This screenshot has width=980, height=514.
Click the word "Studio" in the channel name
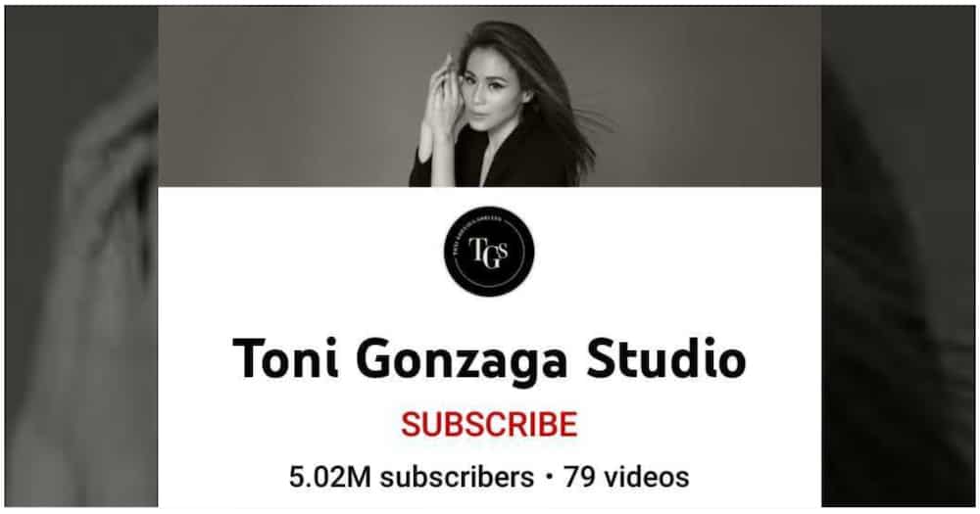[666, 358]
